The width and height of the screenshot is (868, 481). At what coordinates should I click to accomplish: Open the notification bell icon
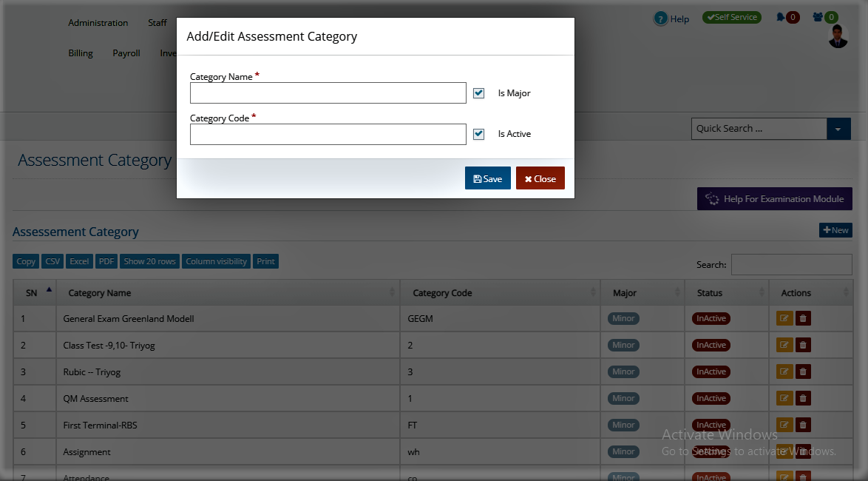pyautogui.click(x=781, y=17)
